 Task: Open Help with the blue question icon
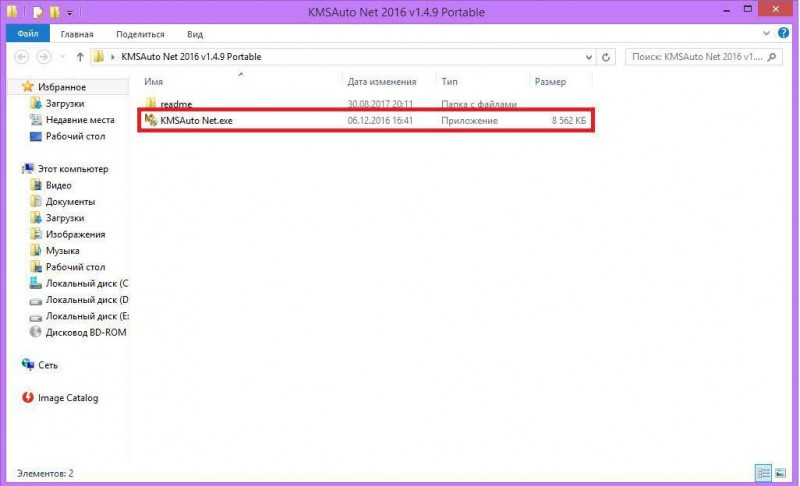pos(783,33)
